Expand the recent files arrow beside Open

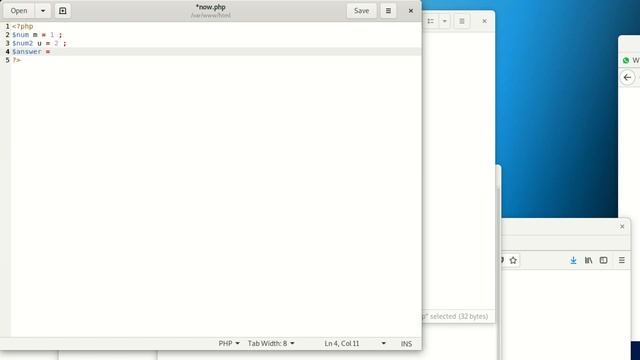43,11
